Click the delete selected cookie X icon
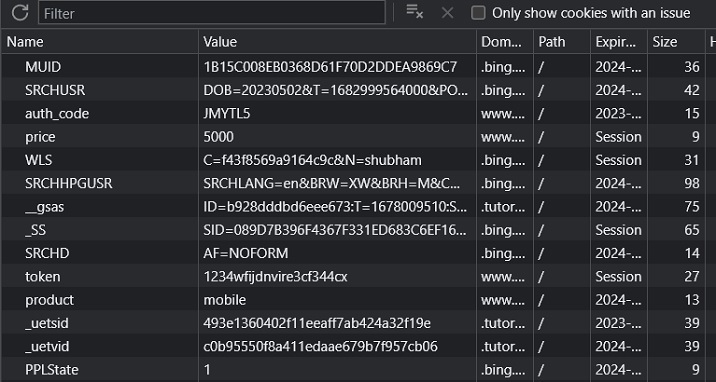The height and width of the screenshot is (382, 716). 447,13
